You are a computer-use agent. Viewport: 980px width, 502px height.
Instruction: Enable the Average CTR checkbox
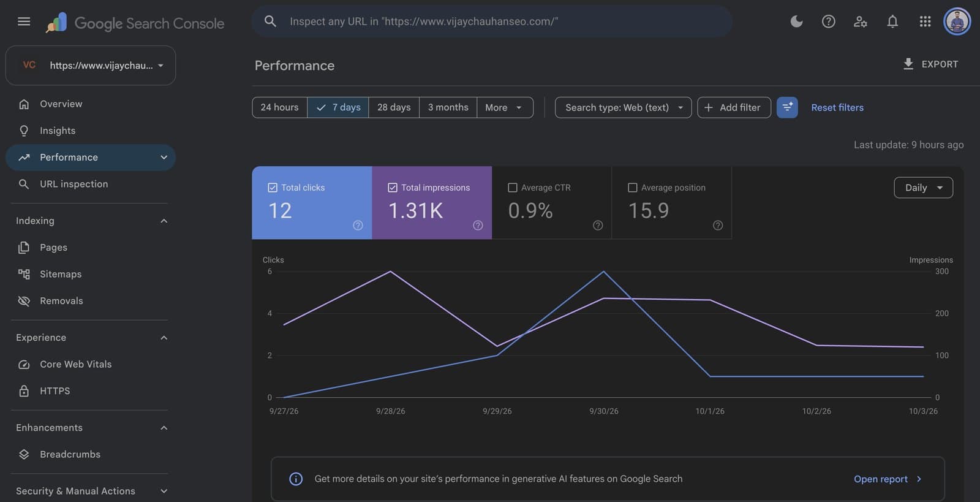[x=513, y=188]
